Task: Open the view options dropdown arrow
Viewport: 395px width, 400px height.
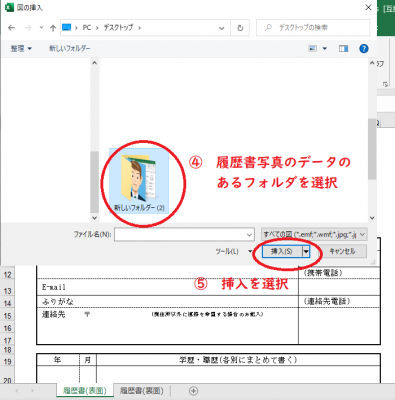Action: 325,49
